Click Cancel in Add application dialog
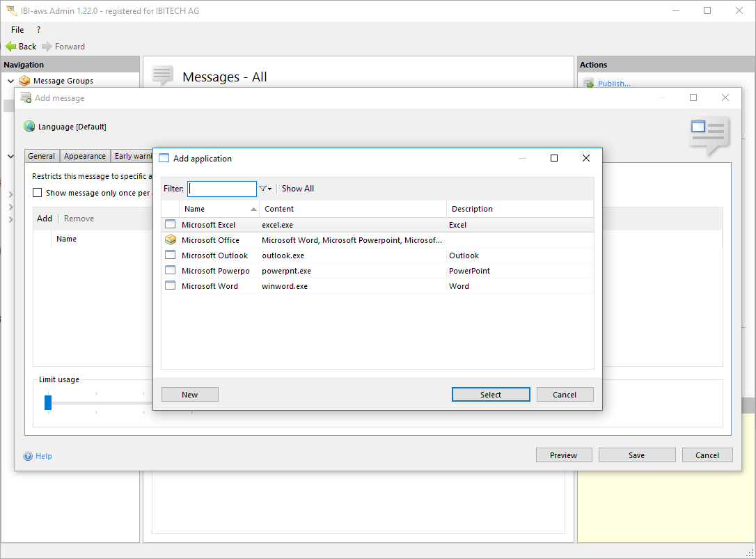 click(x=564, y=395)
